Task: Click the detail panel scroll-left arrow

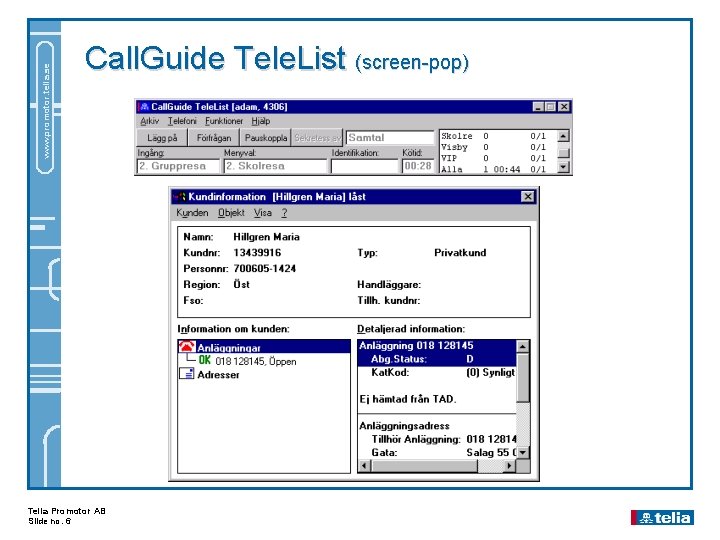Action: [x=364, y=466]
